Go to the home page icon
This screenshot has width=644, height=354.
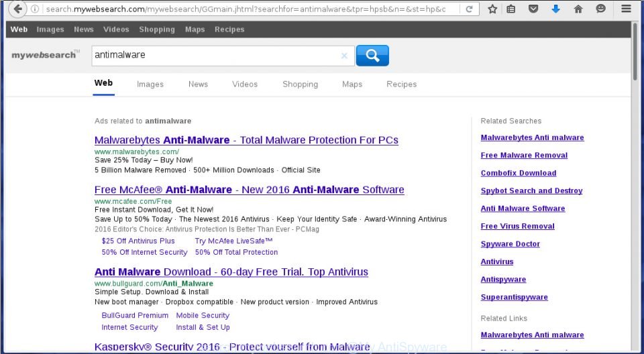pyautogui.click(x=578, y=9)
